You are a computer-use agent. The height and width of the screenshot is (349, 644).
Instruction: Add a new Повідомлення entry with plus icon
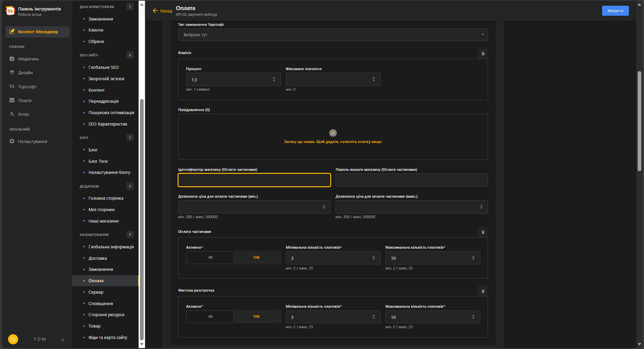click(x=333, y=133)
